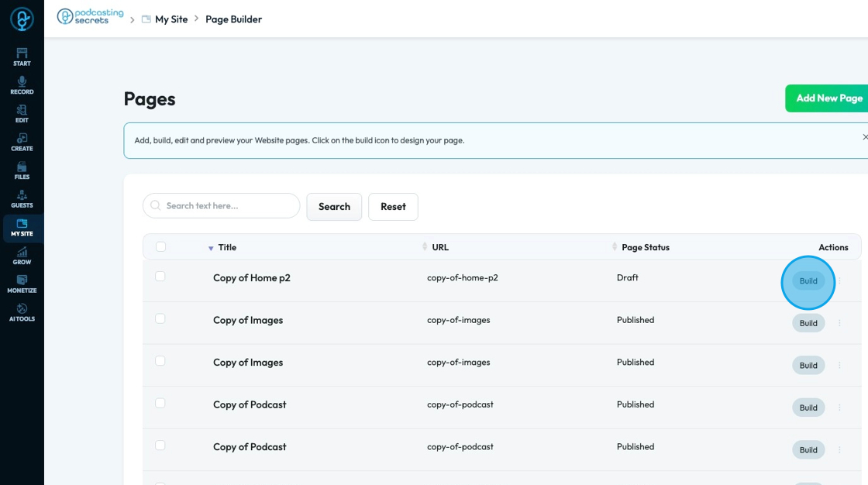Viewport: 868px width, 485px height.
Task: Open the Monetize section
Action: 22,284
